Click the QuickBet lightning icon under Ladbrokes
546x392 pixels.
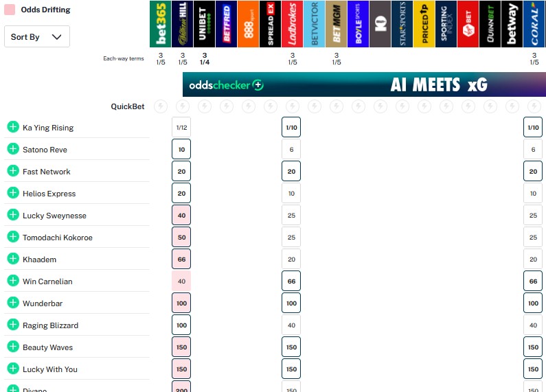point(292,106)
